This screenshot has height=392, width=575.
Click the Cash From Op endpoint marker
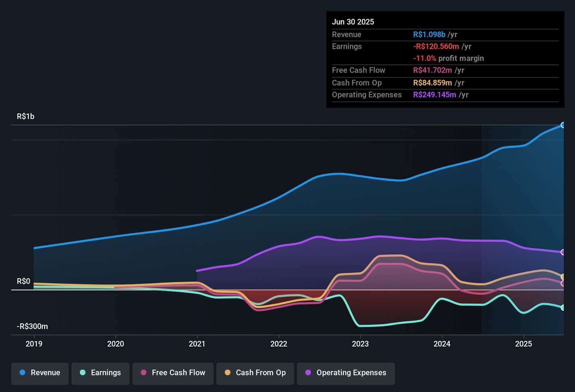(563, 277)
